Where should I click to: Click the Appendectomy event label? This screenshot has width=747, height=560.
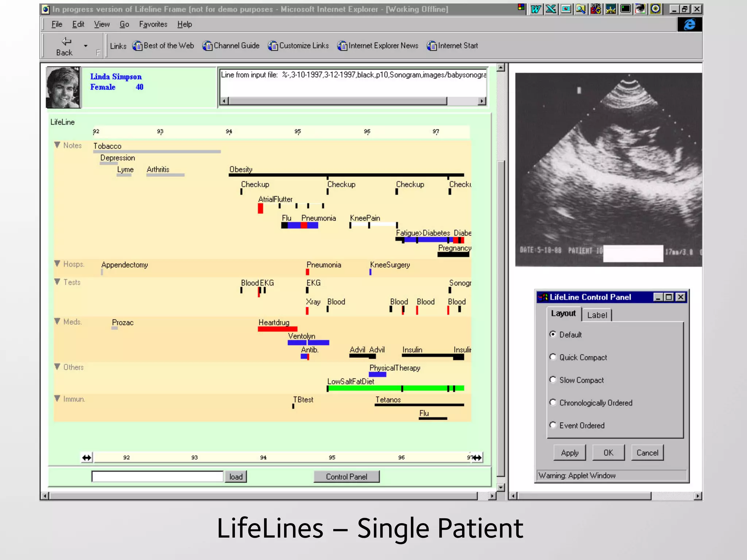click(125, 265)
